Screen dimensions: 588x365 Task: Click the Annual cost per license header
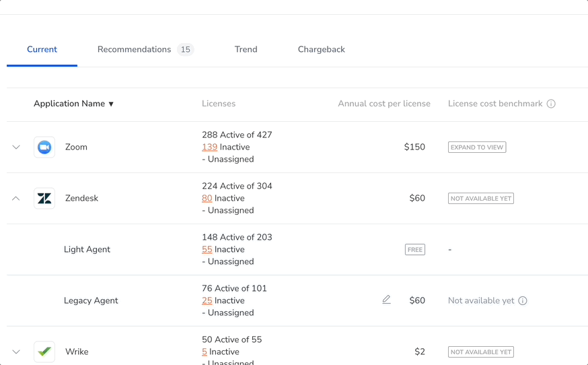[x=384, y=104]
